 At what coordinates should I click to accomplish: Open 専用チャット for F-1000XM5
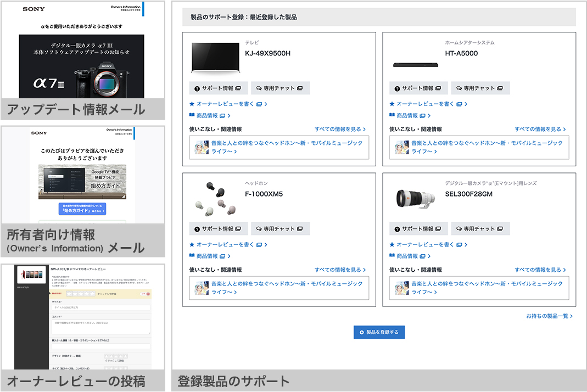[x=280, y=229]
